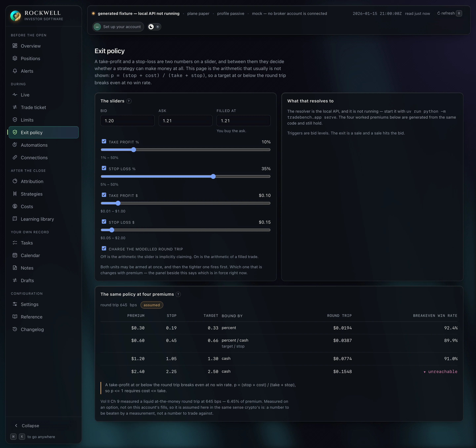Go to Settings in sidebar
The height and width of the screenshot is (448, 476).
[x=44, y=304]
